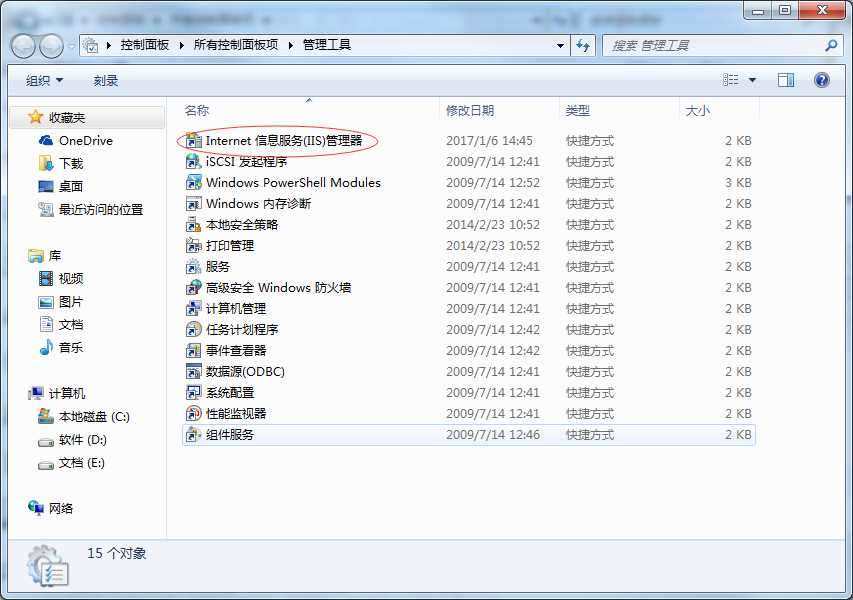The width and height of the screenshot is (853, 600).
Task: Click the search magnifier icon
Action: point(831,46)
